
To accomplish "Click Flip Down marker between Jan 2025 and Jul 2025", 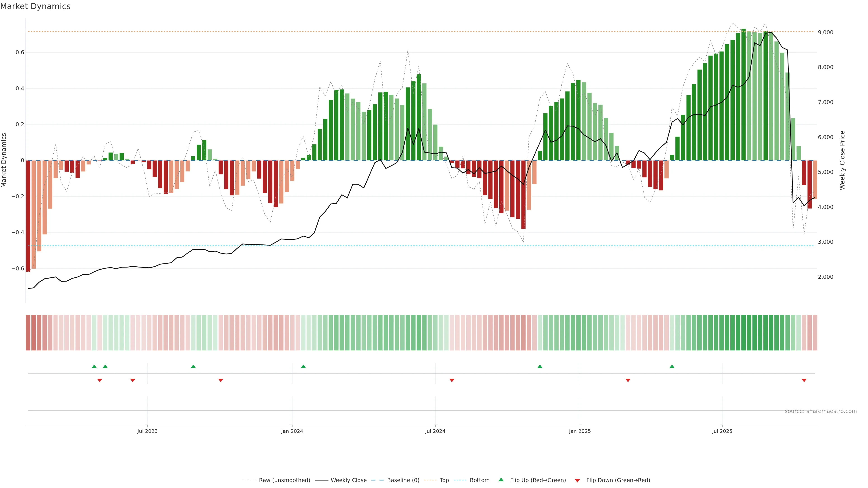I will coord(628,380).
